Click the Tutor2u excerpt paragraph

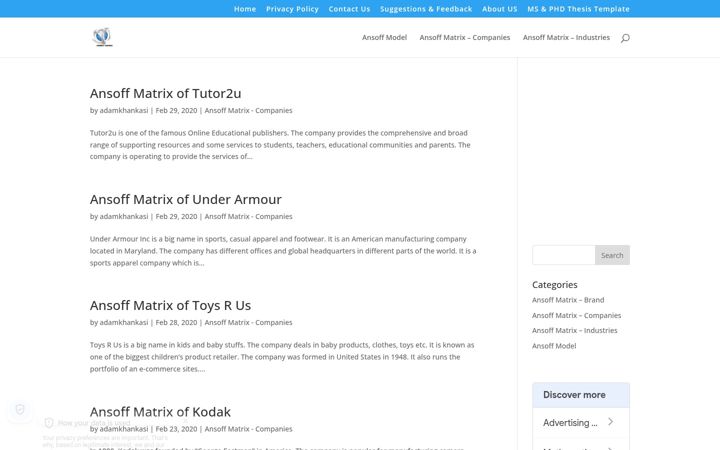pyautogui.click(x=280, y=145)
